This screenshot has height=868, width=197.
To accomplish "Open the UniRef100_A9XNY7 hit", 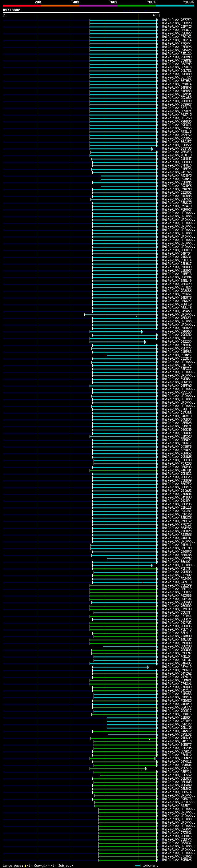I will tap(176, 355).
